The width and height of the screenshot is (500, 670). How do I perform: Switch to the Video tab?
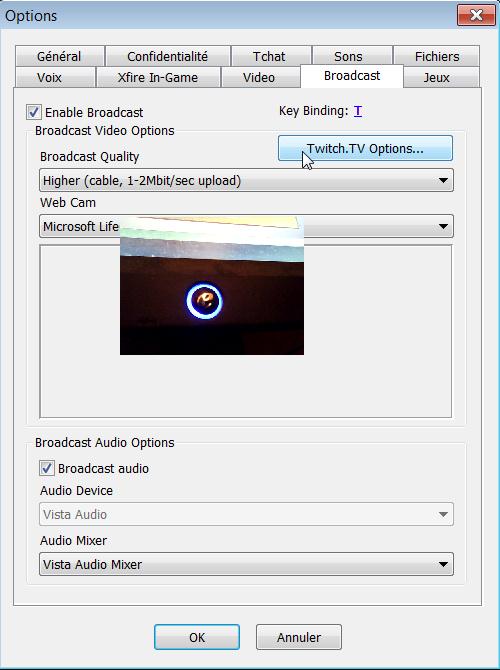259,77
